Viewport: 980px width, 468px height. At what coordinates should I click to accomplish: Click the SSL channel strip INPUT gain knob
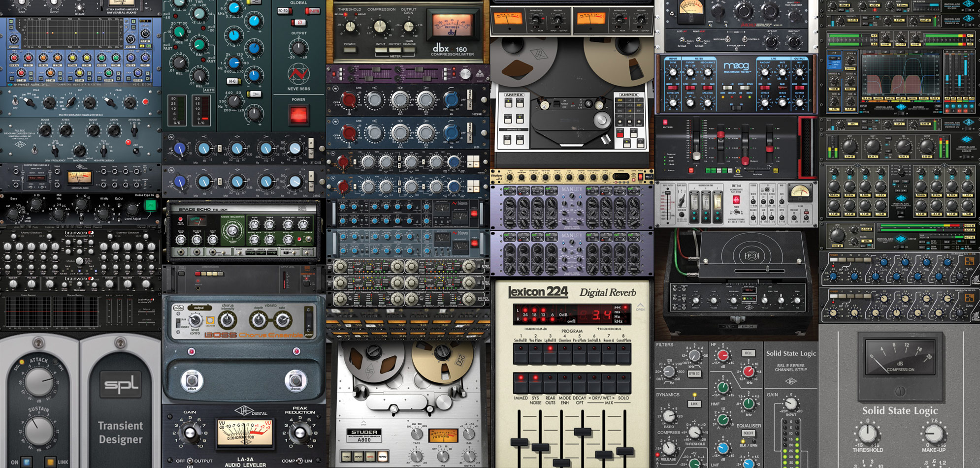(790, 405)
